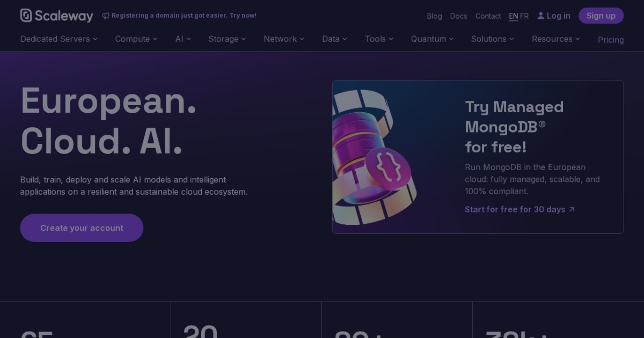Open the Blog page
The height and width of the screenshot is (338, 644).
point(434,16)
